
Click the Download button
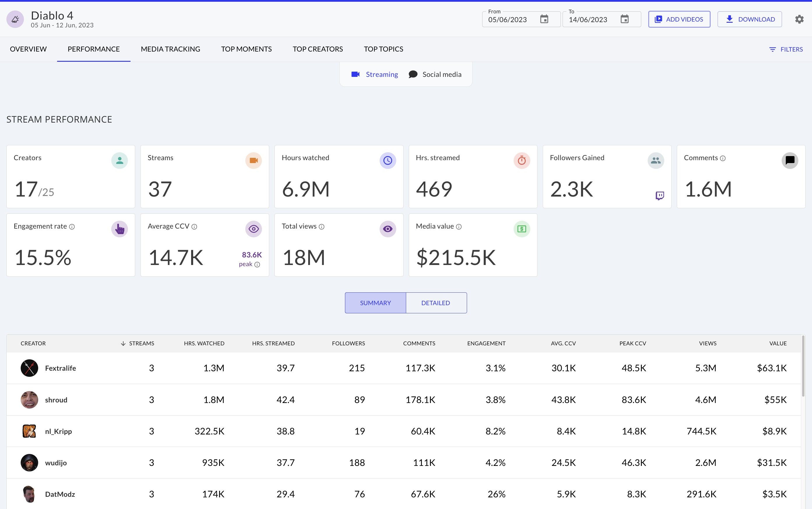tap(749, 19)
